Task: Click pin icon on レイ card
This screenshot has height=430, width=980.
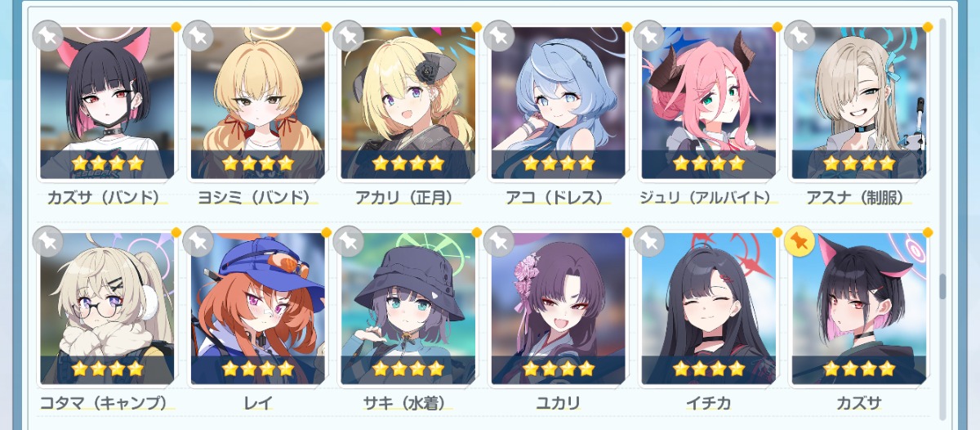Action: click(198, 241)
